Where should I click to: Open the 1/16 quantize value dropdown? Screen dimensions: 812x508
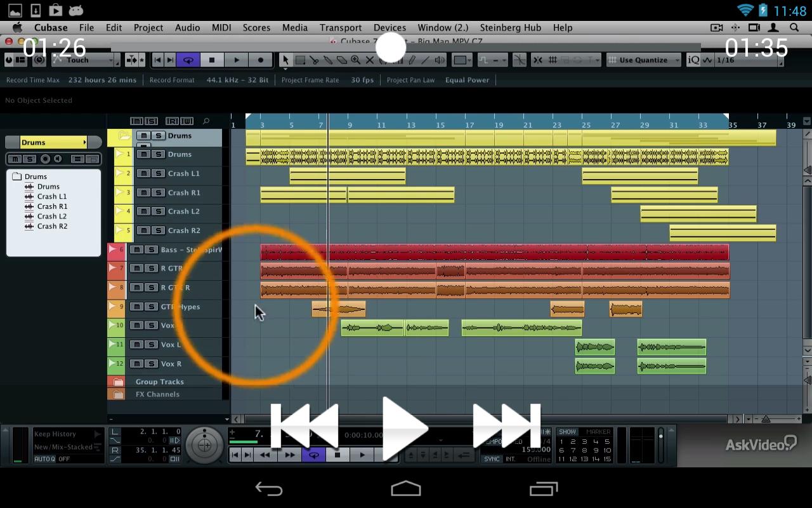coord(747,60)
